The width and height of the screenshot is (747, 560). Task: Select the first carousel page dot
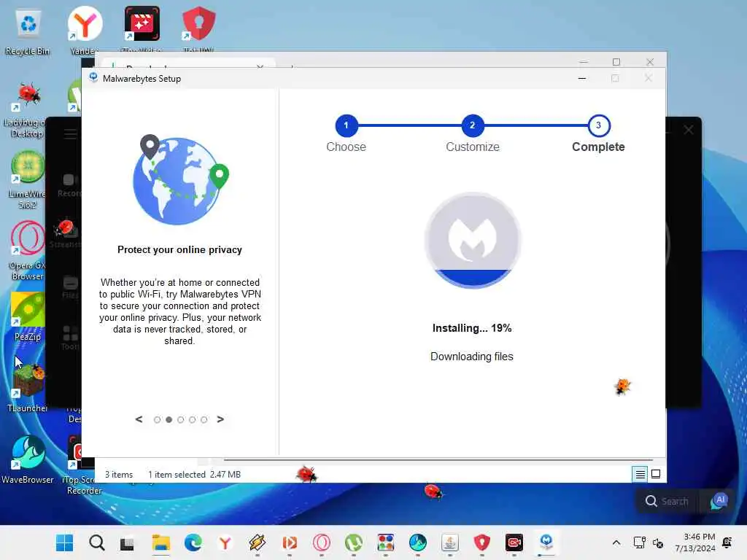click(158, 419)
